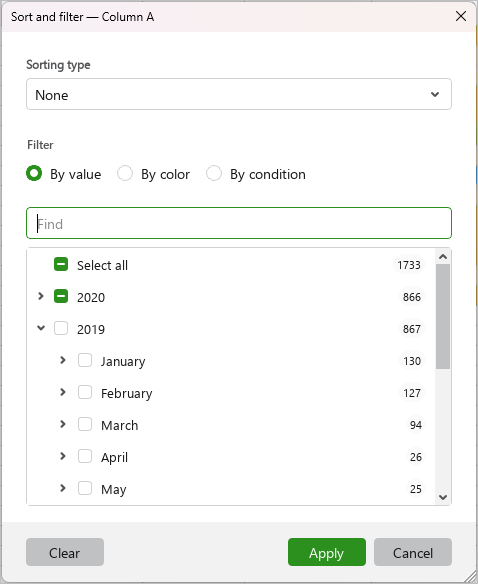Select the By value filter option

(x=34, y=174)
